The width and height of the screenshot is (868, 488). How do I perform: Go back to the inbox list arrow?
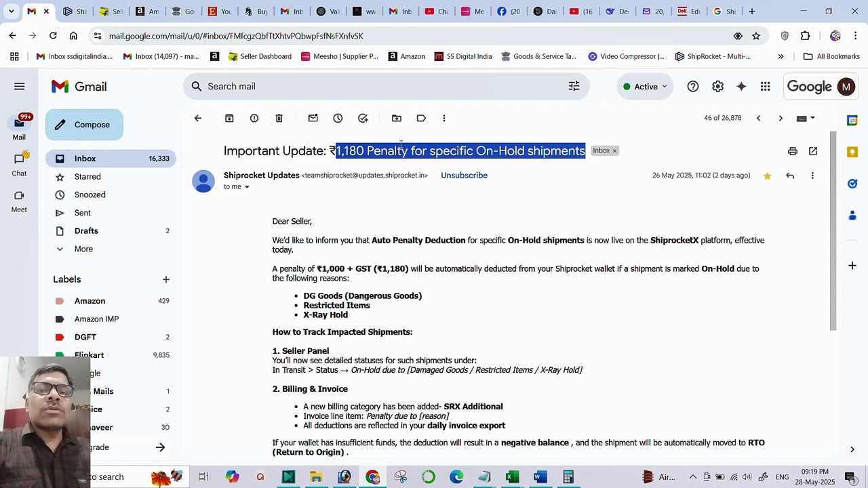pos(198,118)
